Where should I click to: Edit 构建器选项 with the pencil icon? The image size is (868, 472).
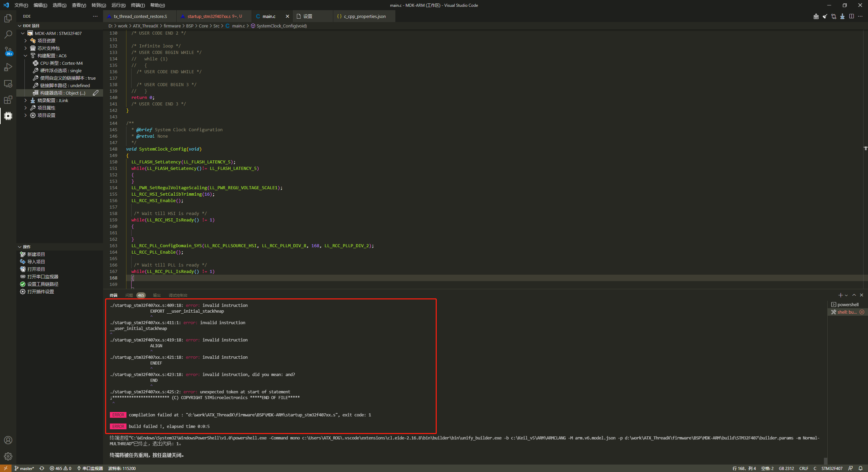pos(96,93)
